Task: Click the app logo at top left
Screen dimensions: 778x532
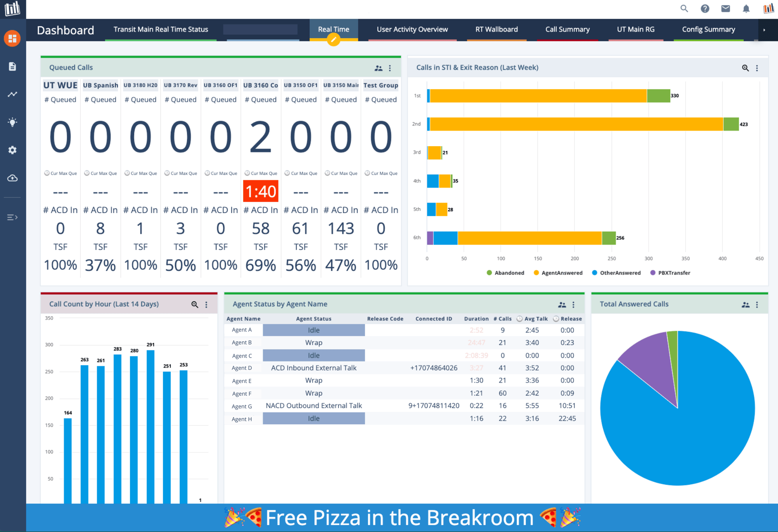Action: click(12, 9)
